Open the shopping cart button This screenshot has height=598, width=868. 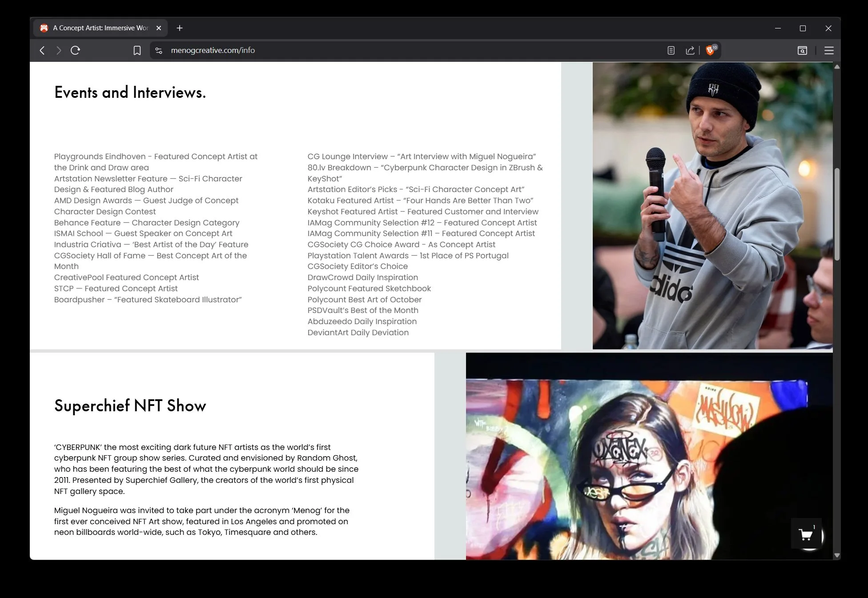(806, 534)
